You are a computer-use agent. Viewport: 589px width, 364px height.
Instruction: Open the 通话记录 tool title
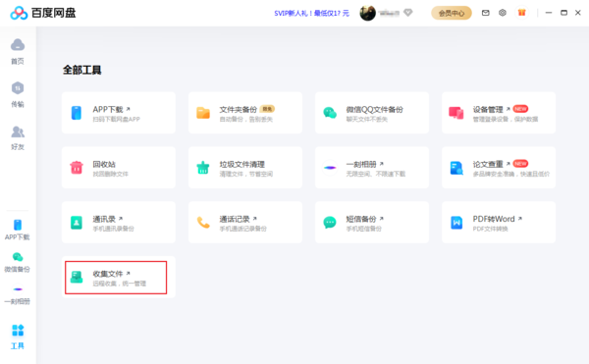tap(235, 219)
